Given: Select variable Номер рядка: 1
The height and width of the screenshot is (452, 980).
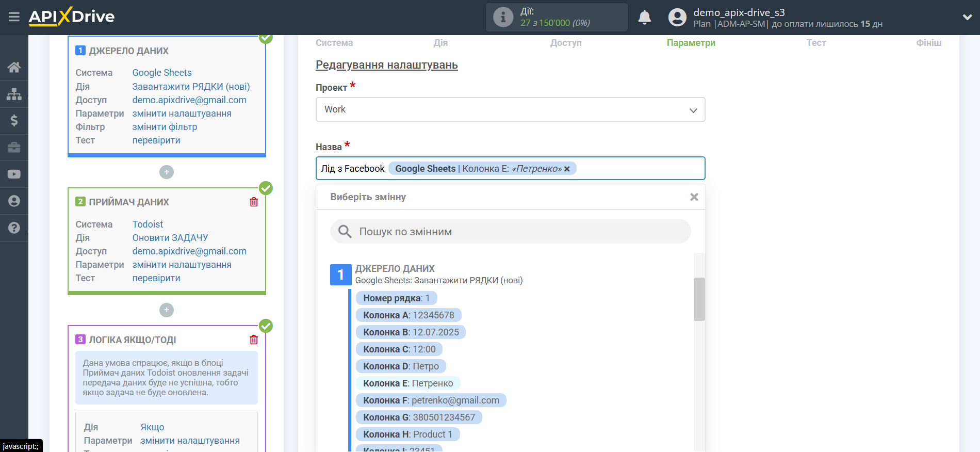Looking at the screenshot, I should pyautogui.click(x=396, y=298).
